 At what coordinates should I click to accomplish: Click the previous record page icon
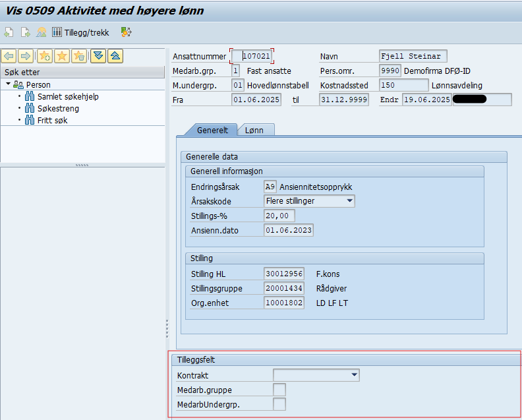(9, 32)
